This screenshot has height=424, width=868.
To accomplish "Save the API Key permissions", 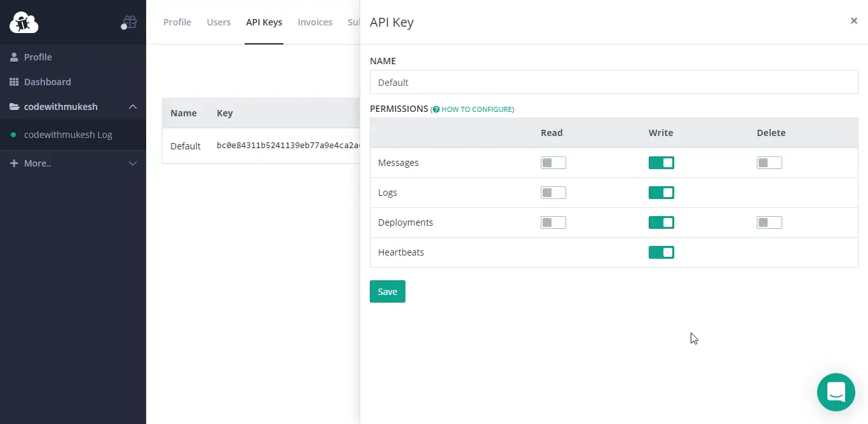I will 387,291.
